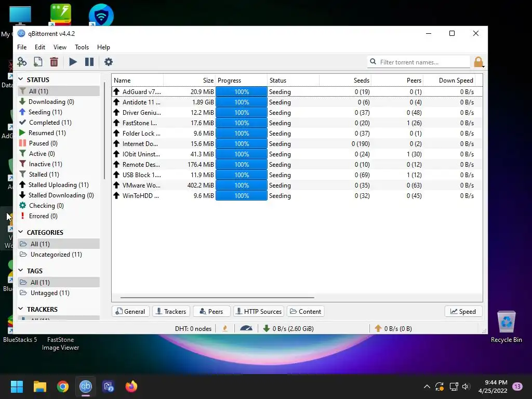Select All (11) under CATEGORIES

[59, 244]
